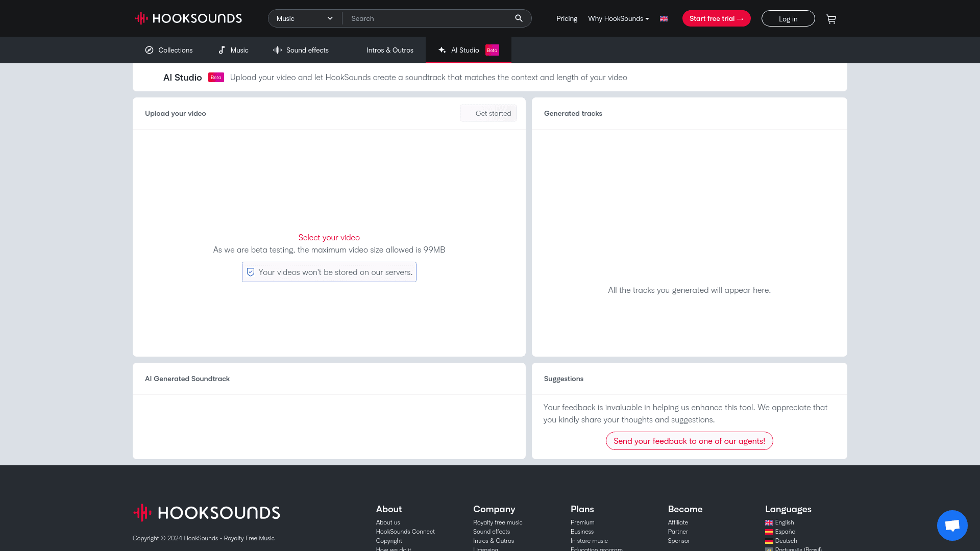This screenshot has width=980, height=551.
Task: Select the Deutsch language option in footer
Action: click(786, 540)
